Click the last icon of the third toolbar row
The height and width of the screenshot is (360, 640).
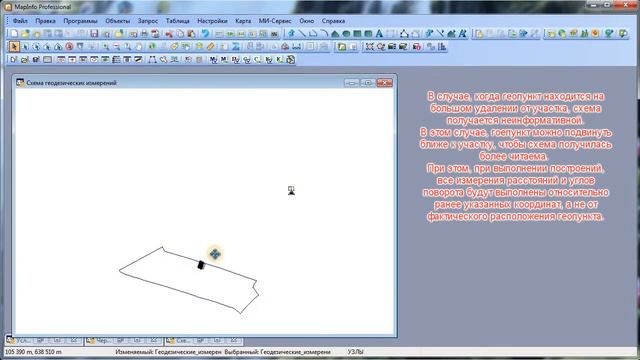click(290, 60)
